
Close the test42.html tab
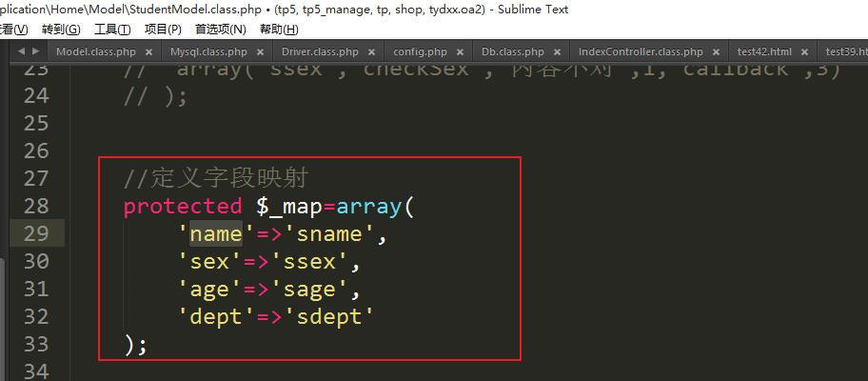point(804,52)
